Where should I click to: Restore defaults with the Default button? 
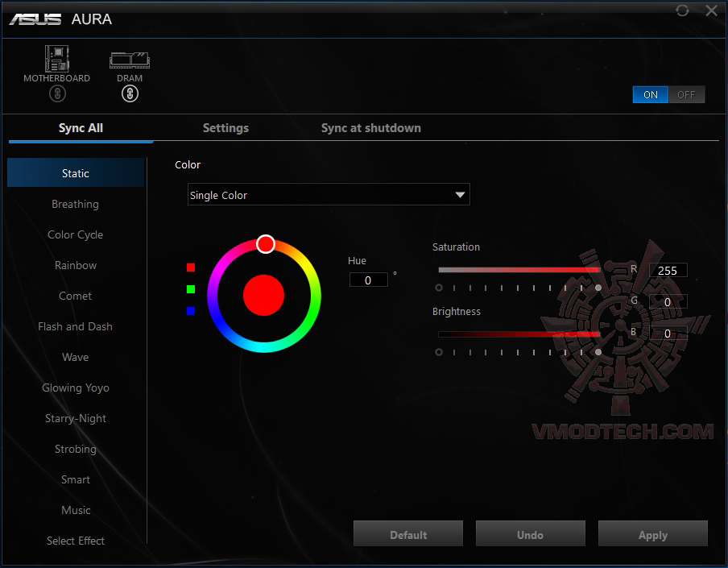407,533
